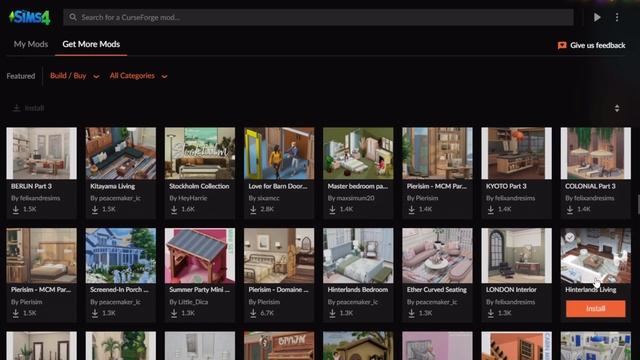Open the Stockholm Collection thumbnail
The width and height of the screenshot is (640, 360).
(x=200, y=153)
